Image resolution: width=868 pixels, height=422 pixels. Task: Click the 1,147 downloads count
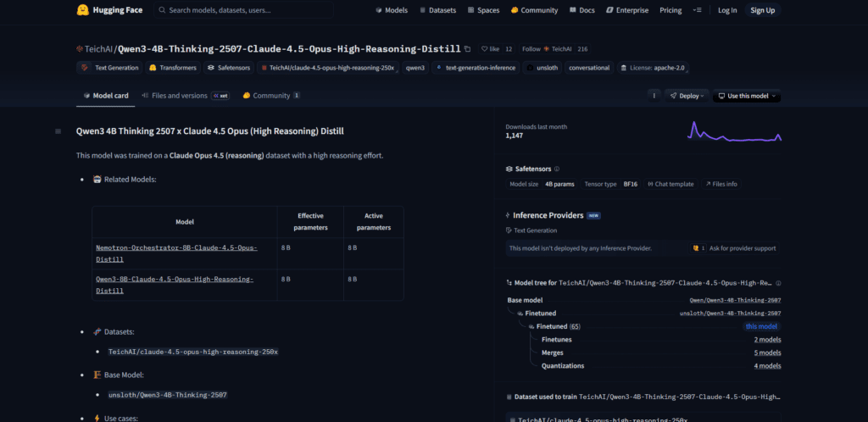(x=514, y=136)
